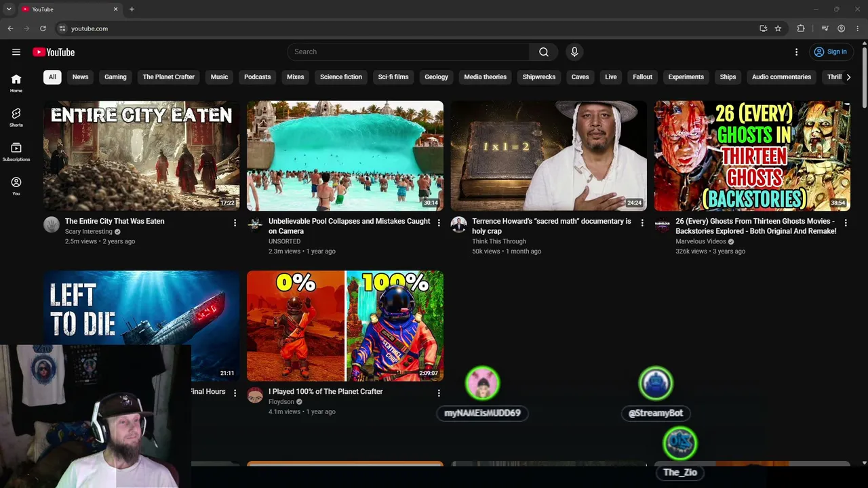Open the You section in sidebar
The height and width of the screenshot is (488, 868).
click(x=16, y=186)
